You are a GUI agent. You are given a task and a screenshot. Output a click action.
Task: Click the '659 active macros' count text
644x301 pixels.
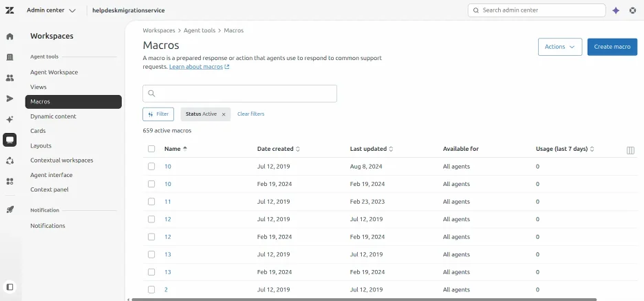point(167,131)
